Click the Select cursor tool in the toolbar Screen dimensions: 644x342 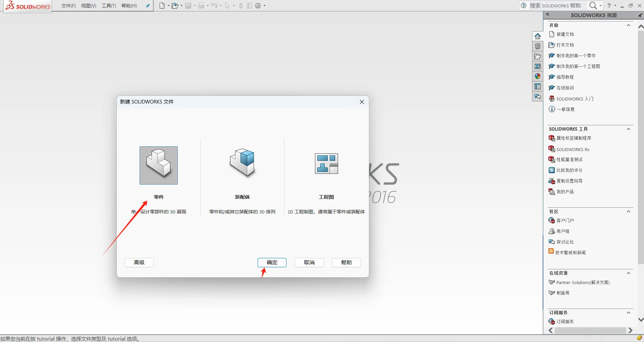[x=227, y=6]
